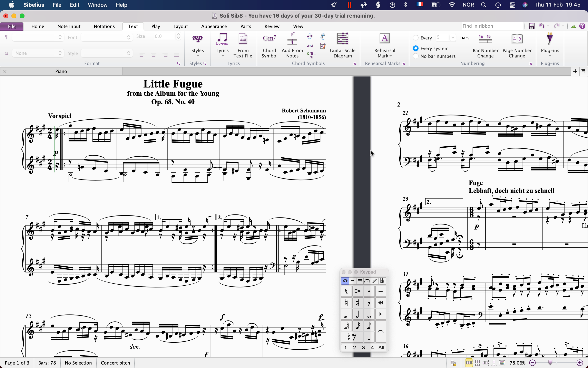Viewport: 588px width, 368px height.
Task: Open a new tab with plus button
Action: pyautogui.click(x=575, y=71)
